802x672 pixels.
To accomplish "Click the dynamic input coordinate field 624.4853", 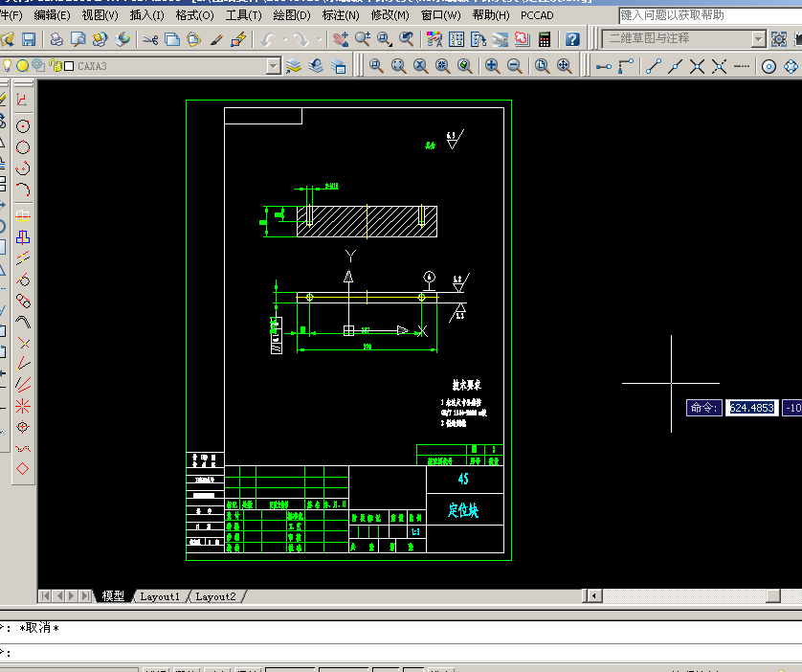I will (x=752, y=408).
